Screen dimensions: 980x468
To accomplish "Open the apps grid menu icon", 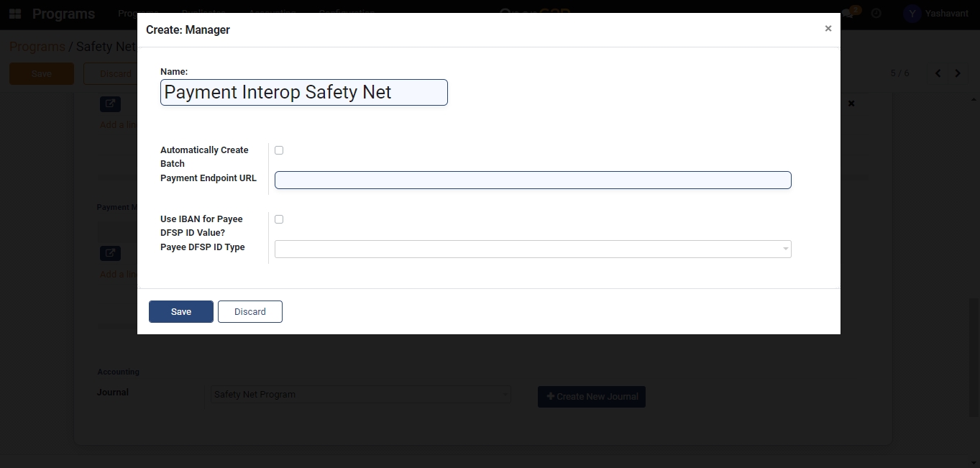I will [x=15, y=14].
